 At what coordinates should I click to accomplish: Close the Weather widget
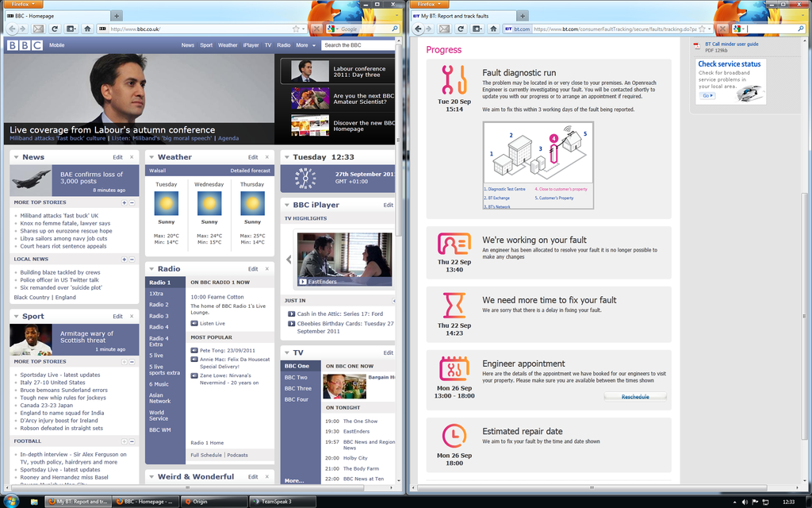(267, 157)
